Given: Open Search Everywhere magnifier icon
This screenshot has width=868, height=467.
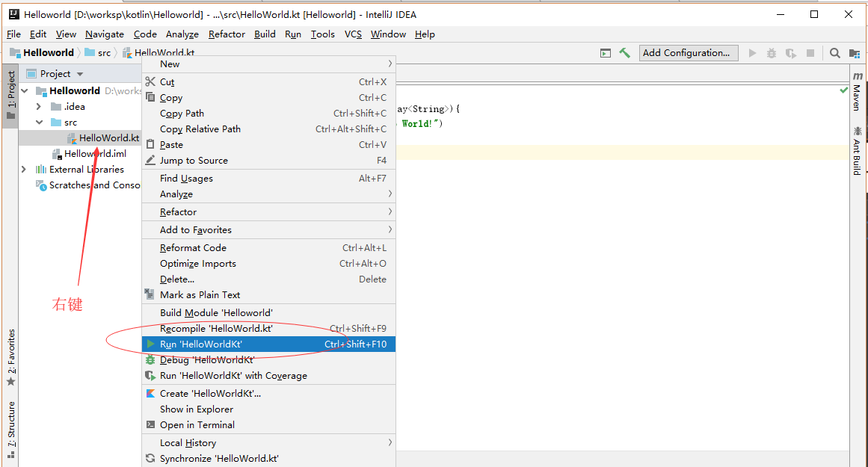Looking at the screenshot, I should [x=835, y=53].
